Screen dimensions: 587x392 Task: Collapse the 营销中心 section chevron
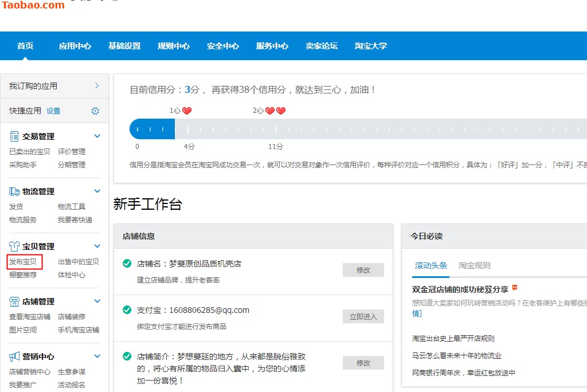coord(97,356)
